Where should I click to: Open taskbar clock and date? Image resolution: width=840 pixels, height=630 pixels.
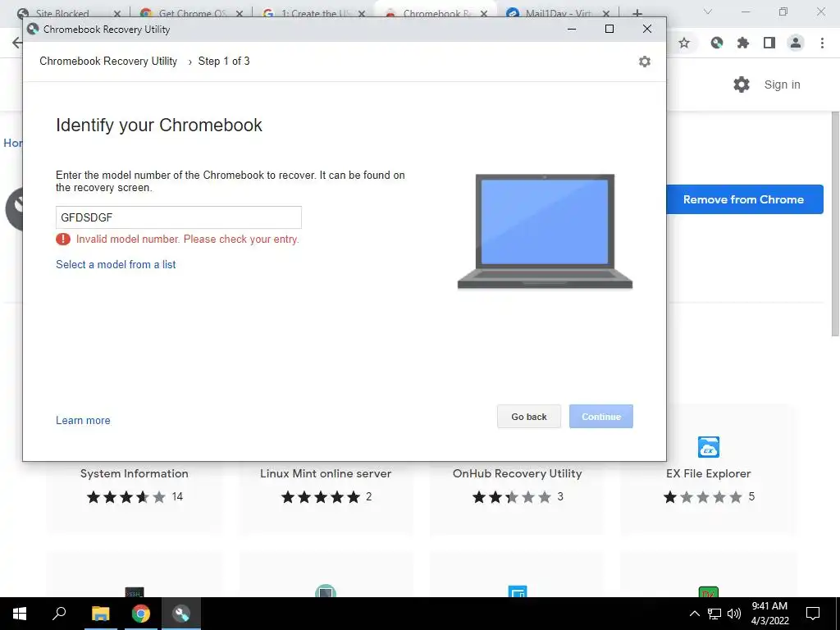coord(769,614)
